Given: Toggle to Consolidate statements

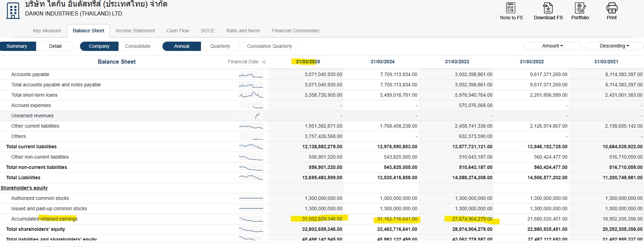Looking at the screenshot, I should [137, 46].
